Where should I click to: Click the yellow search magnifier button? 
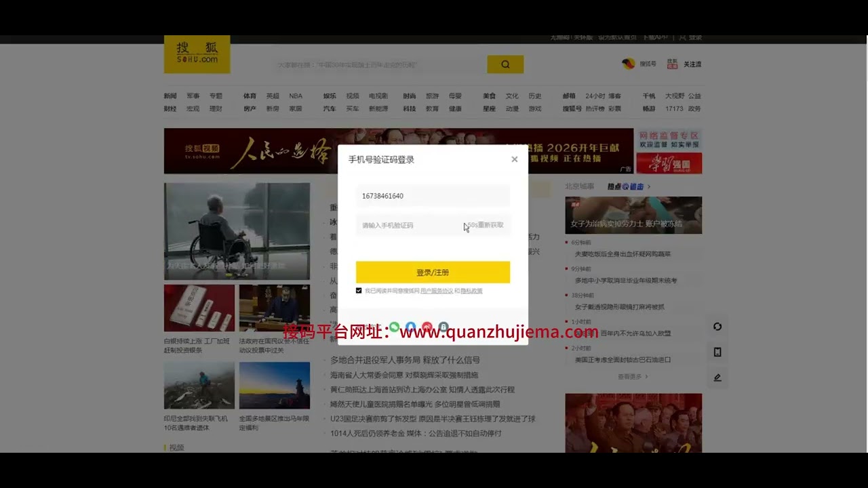pyautogui.click(x=505, y=64)
